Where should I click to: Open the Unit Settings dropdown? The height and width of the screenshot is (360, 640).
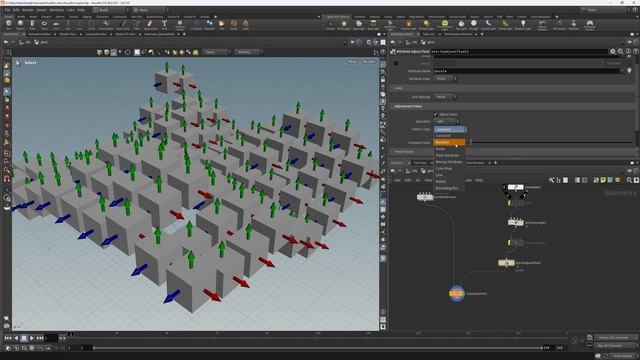click(x=445, y=97)
